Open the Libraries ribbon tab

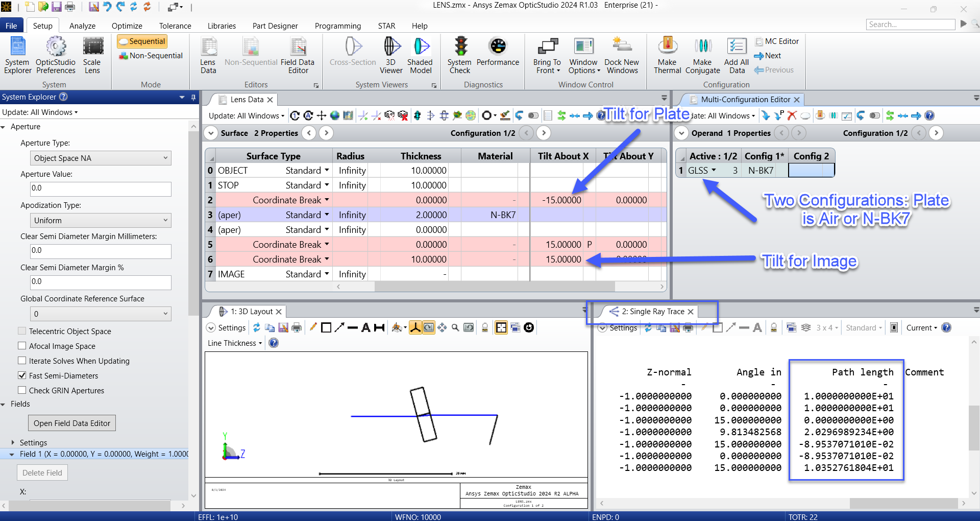click(x=222, y=26)
